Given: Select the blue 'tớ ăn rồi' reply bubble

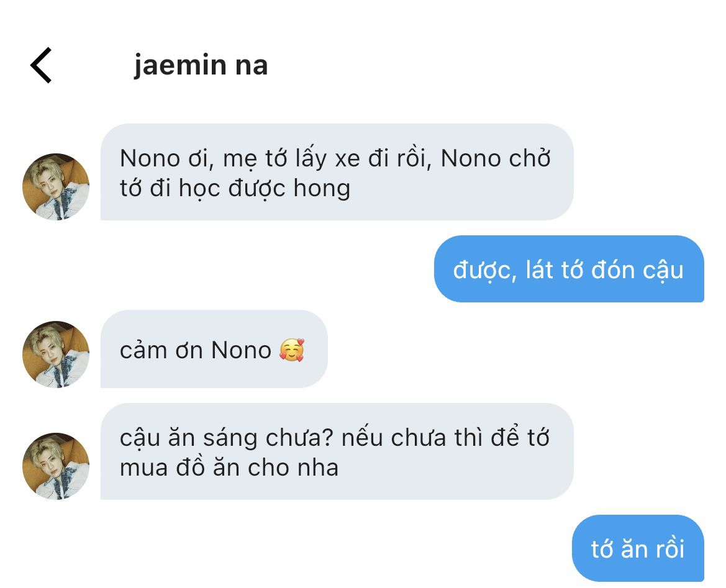Looking at the screenshot, I should (638, 548).
